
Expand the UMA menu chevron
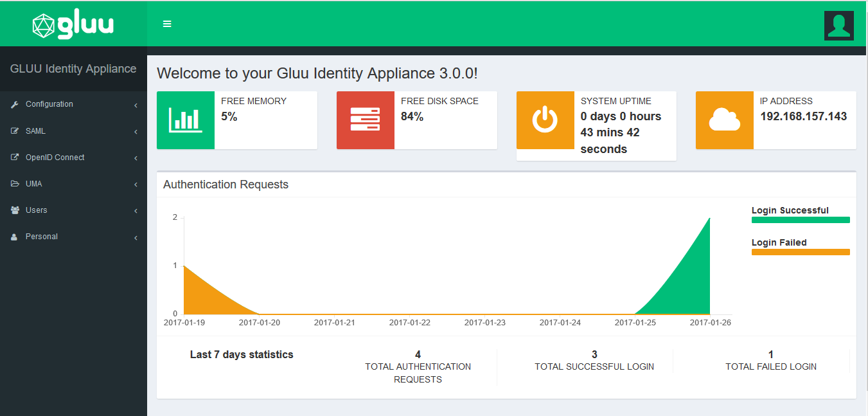click(x=136, y=185)
